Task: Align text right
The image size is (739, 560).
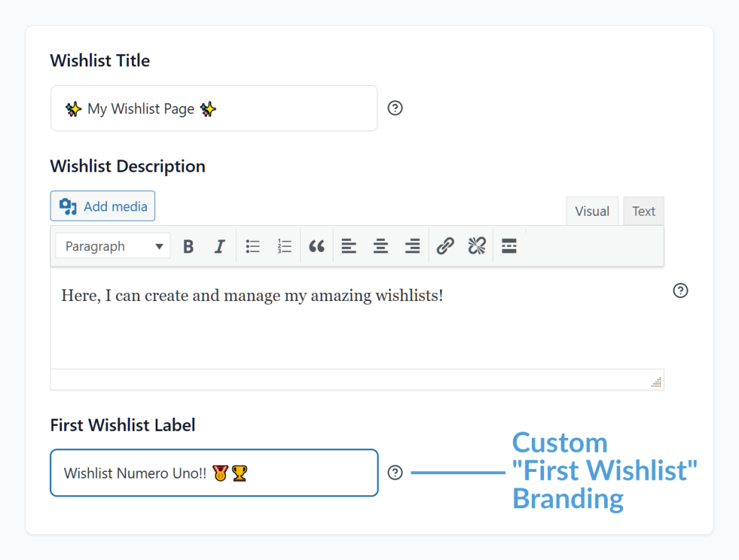Action: (412, 247)
